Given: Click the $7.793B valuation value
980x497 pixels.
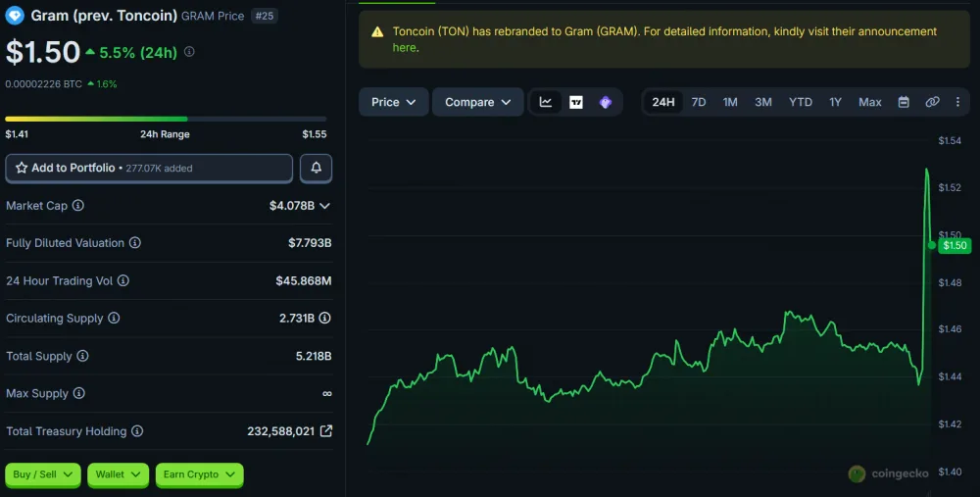Looking at the screenshot, I should 310,242.
